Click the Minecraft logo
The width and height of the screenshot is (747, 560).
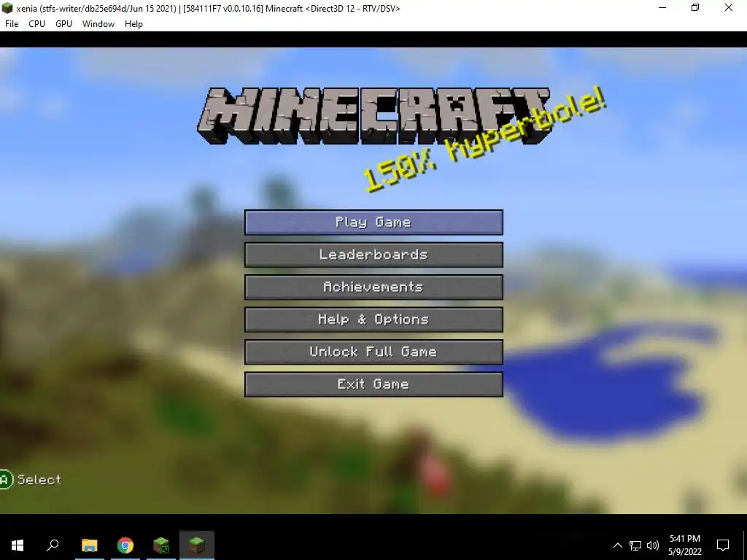[x=374, y=116]
